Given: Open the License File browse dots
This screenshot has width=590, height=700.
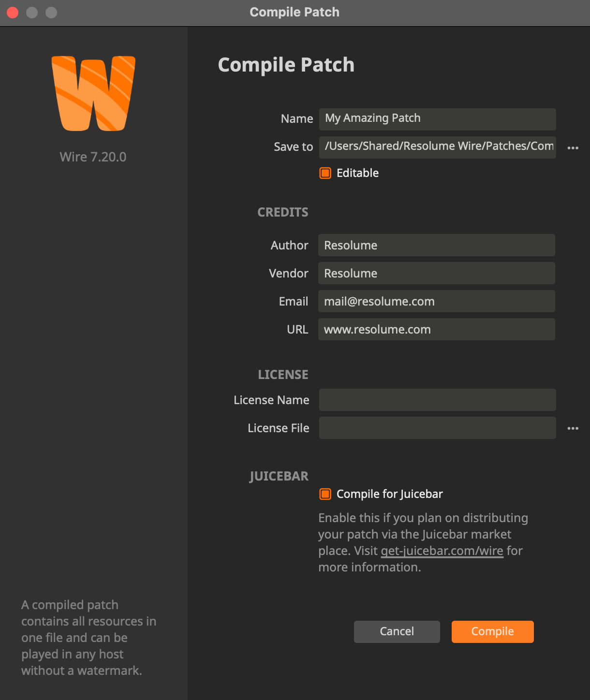Looking at the screenshot, I should click(573, 428).
